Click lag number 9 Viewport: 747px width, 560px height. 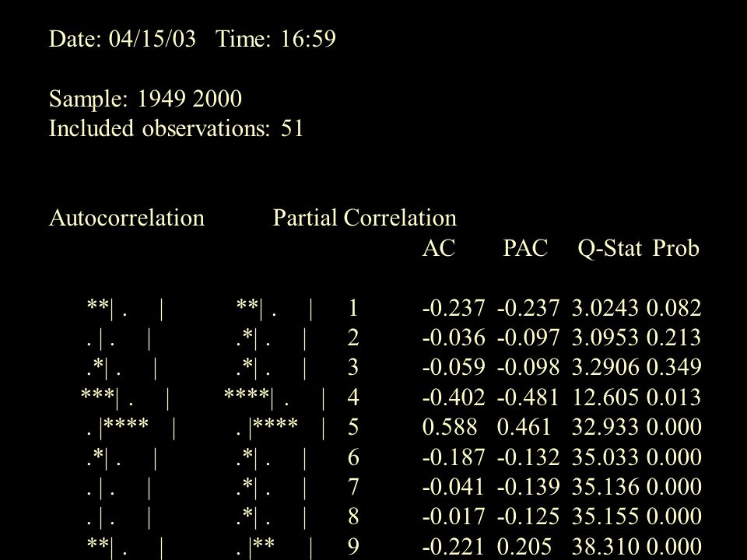point(353,547)
